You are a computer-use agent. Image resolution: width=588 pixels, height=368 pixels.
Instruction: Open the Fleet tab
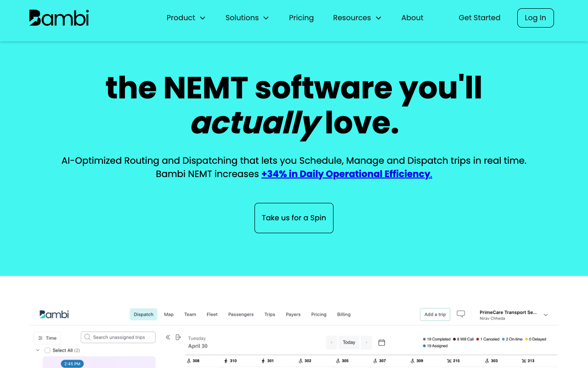pos(212,315)
